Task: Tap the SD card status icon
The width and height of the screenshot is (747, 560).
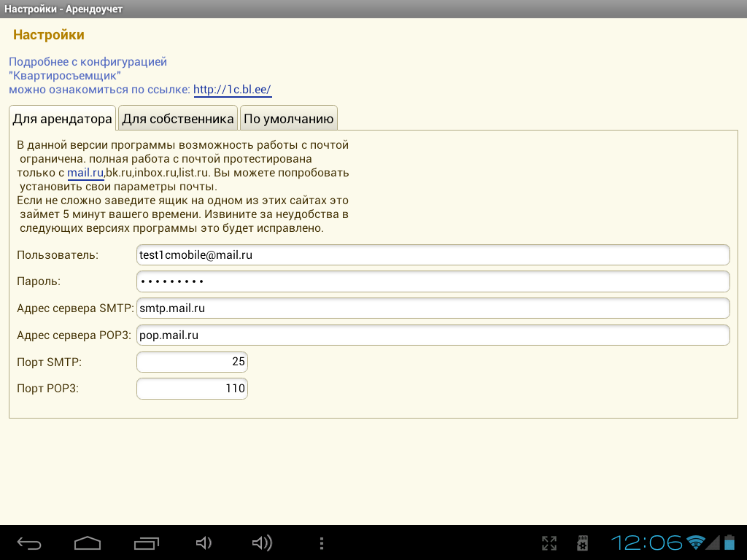Action: point(583,543)
